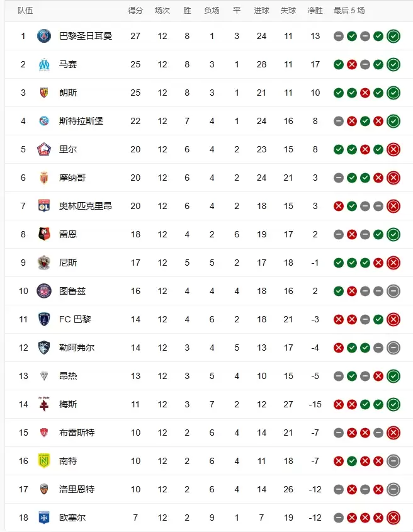Click the 进球 column header
The width and height of the screenshot is (413, 532).
261,11
